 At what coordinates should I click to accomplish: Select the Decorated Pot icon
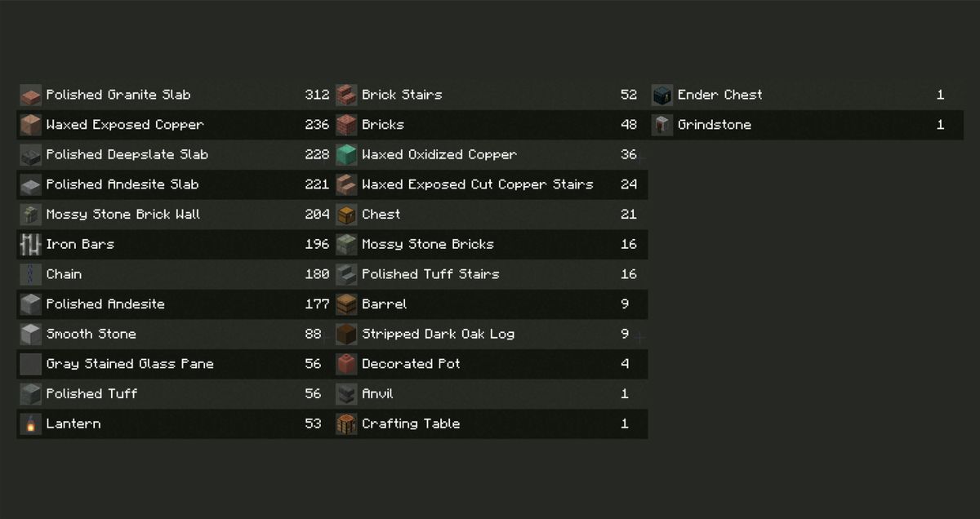[x=346, y=364]
